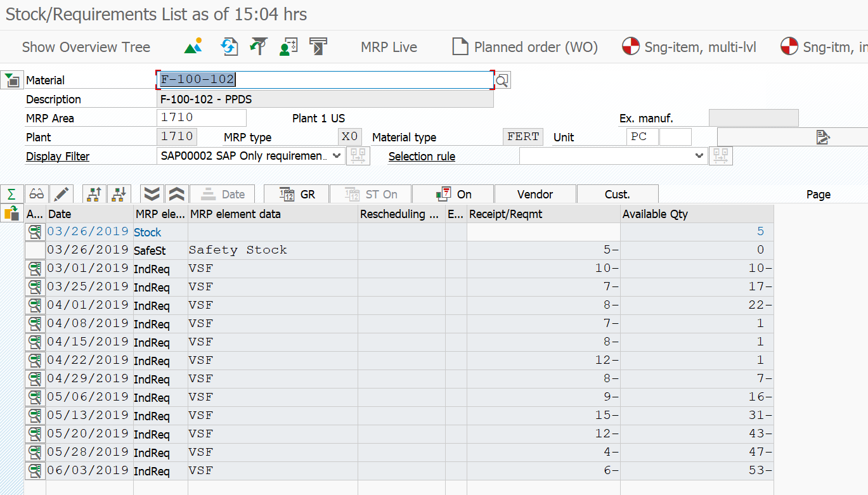Click the MRP Area field 1710

(x=201, y=118)
